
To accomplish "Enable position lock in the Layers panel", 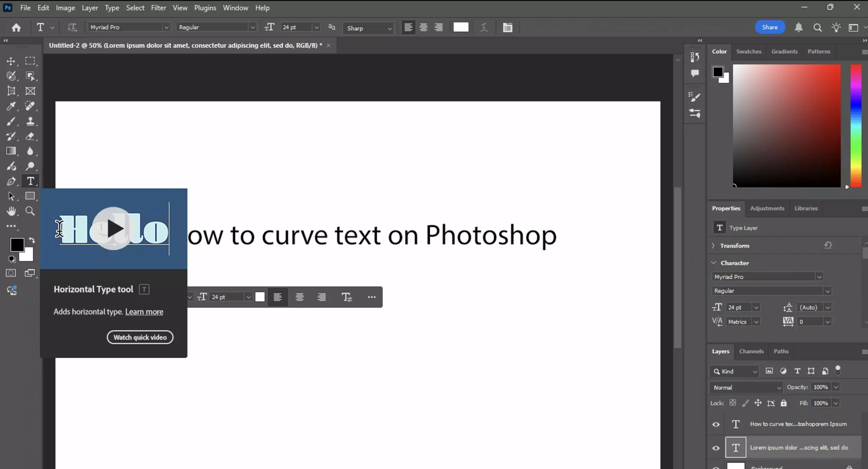I will tap(758, 403).
